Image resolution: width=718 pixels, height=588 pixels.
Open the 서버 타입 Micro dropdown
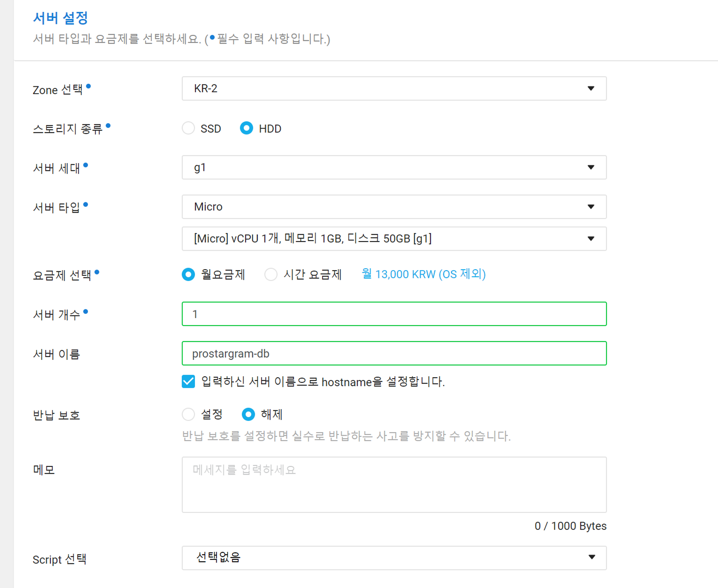pyautogui.click(x=393, y=207)
